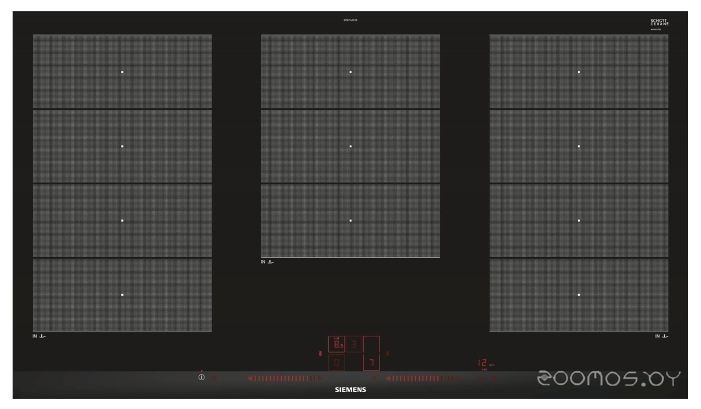Tap the last red icon after the right slider
701x409 pixels.
tap(494, 378)
